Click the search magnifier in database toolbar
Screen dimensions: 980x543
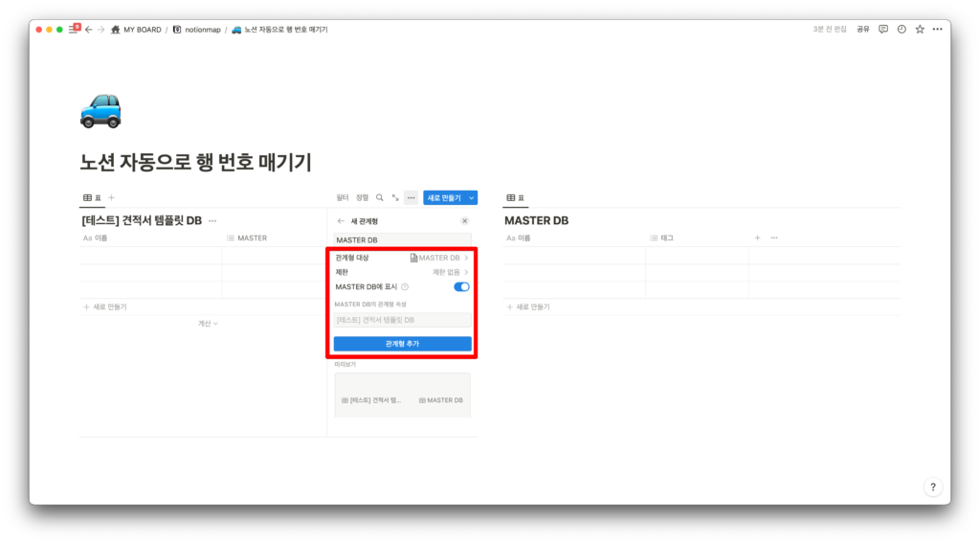(380, 198)
